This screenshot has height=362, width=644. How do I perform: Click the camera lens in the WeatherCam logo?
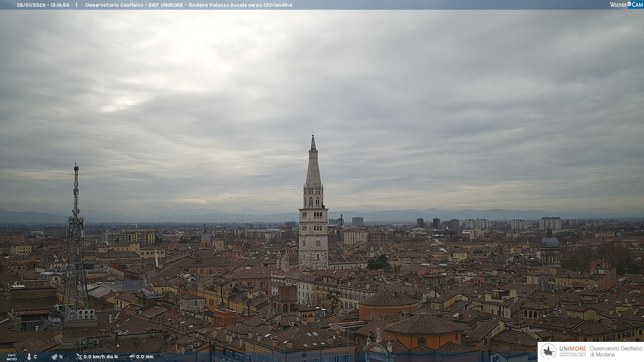(x=629, y=4)
